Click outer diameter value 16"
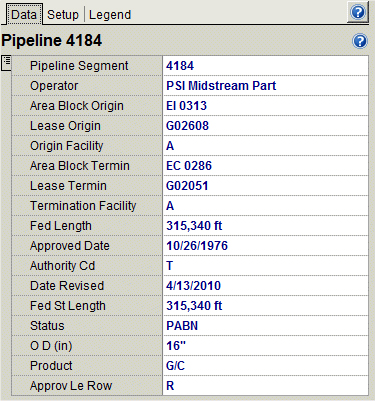The height and width of the screenshot is (401, 375). click(176, 346)
